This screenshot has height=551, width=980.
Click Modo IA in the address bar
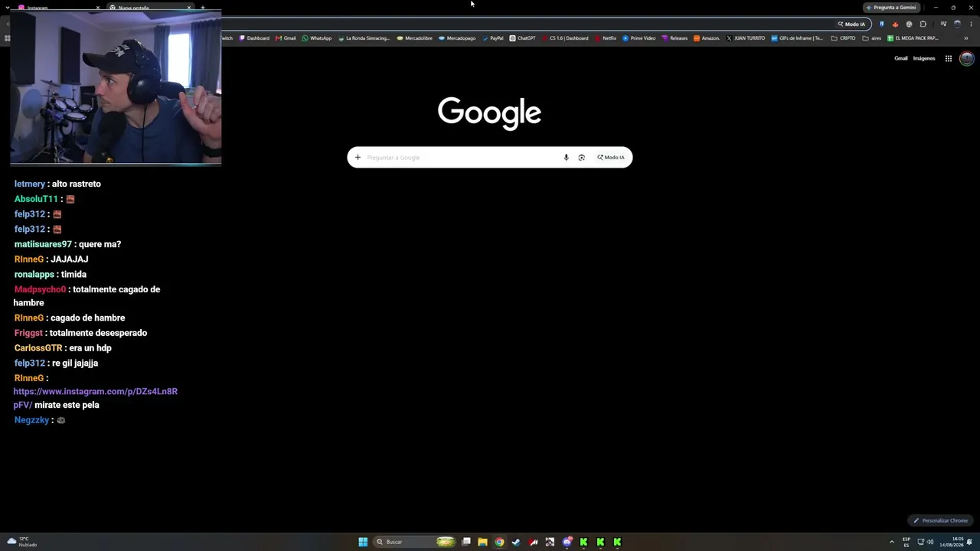coord(851,24)
